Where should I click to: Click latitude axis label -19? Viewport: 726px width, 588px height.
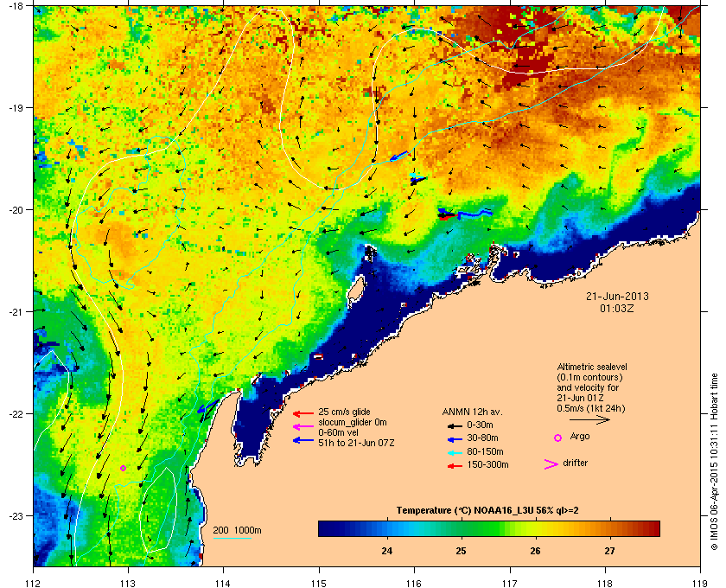(x=16, y=108)
